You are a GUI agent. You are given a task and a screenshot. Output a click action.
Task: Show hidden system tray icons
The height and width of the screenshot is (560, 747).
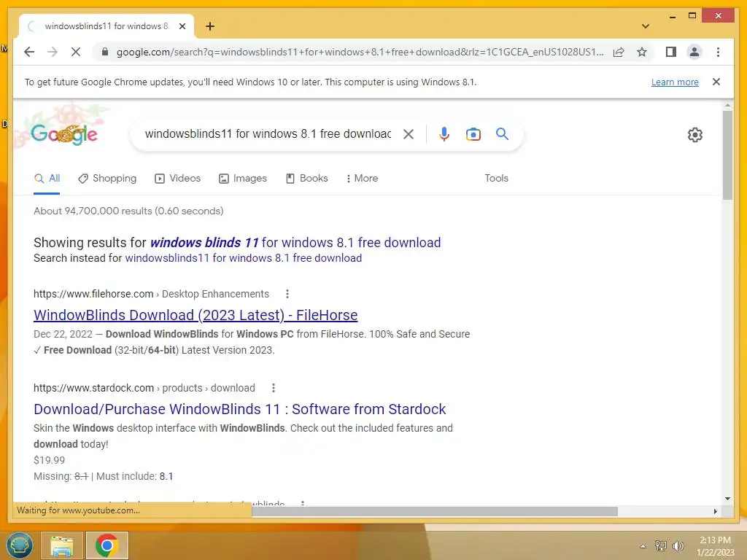[643, 546]
